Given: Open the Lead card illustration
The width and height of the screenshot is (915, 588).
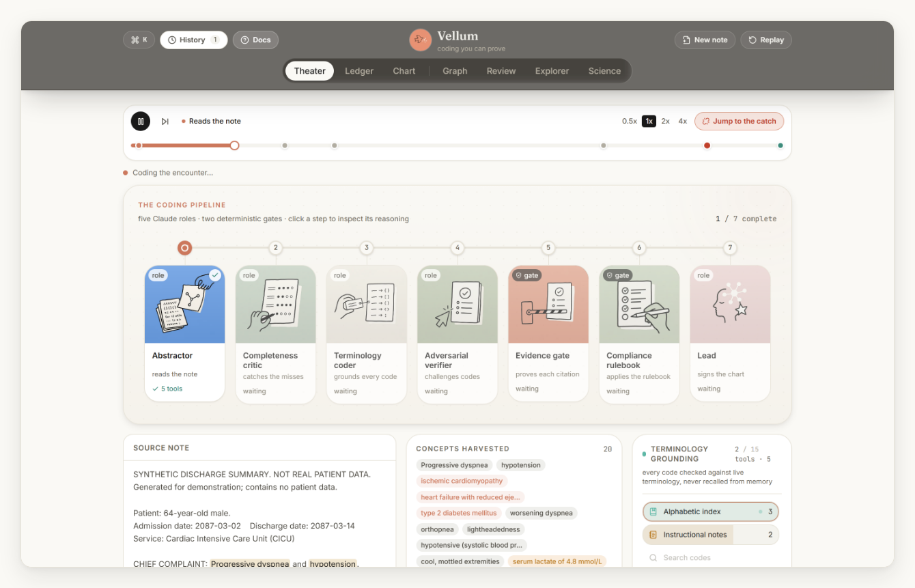Looking at the screenshot, I should click(x=730, y=305).
